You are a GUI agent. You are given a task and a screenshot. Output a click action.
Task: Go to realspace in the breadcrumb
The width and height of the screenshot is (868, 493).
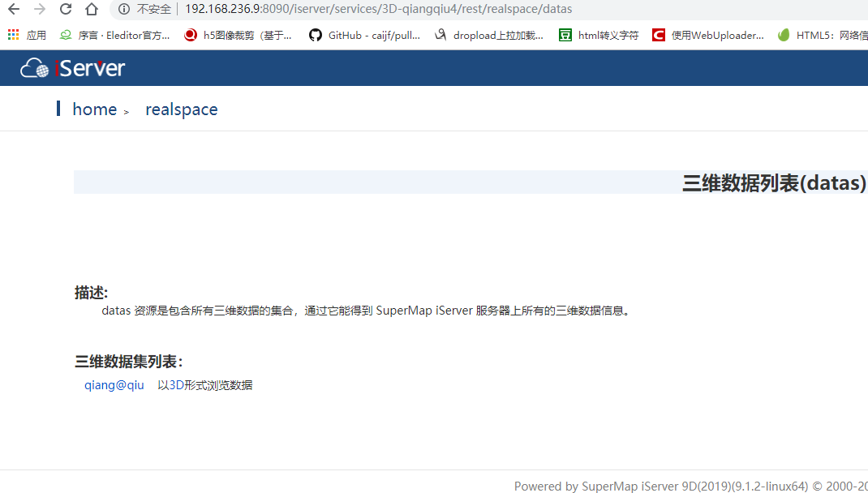click(x=182, y=109)
